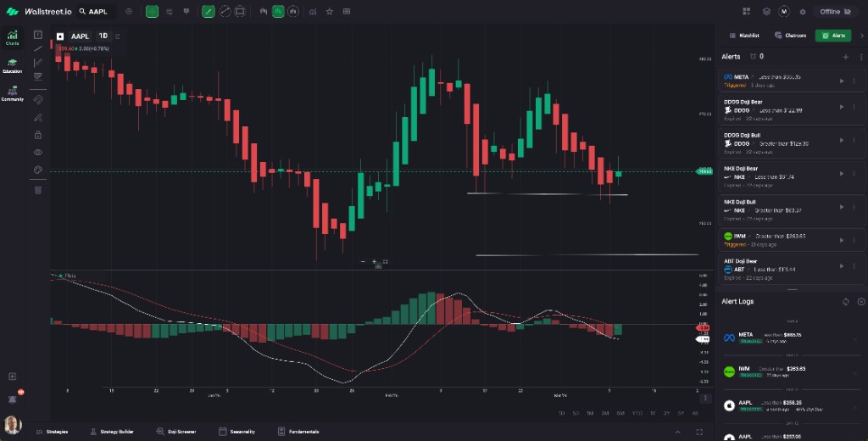Open the chart three-dot options button

click(x=704, y=398)
